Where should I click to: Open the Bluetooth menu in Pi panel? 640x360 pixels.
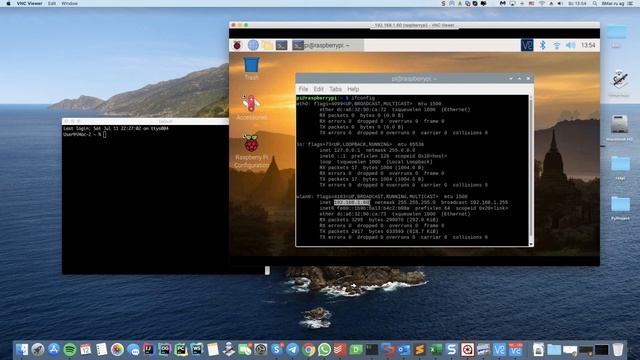pos(542,45)
